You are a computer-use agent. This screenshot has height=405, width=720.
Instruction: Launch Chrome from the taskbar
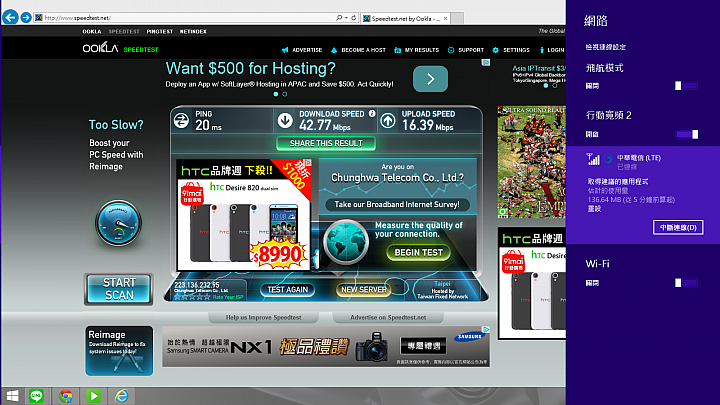point(66,396)
